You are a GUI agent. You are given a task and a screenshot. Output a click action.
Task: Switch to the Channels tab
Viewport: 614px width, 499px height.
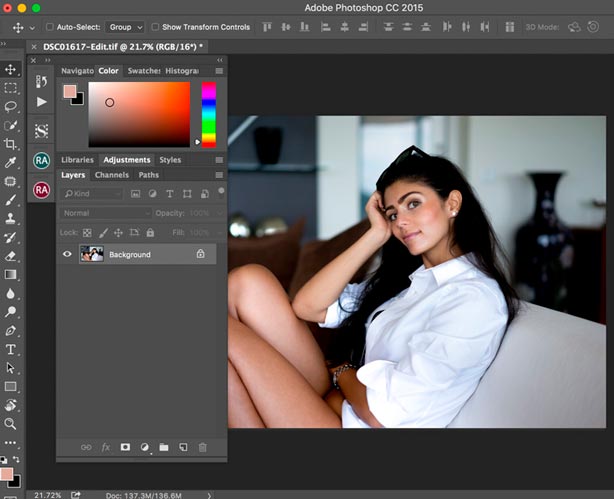pos(112,175)
